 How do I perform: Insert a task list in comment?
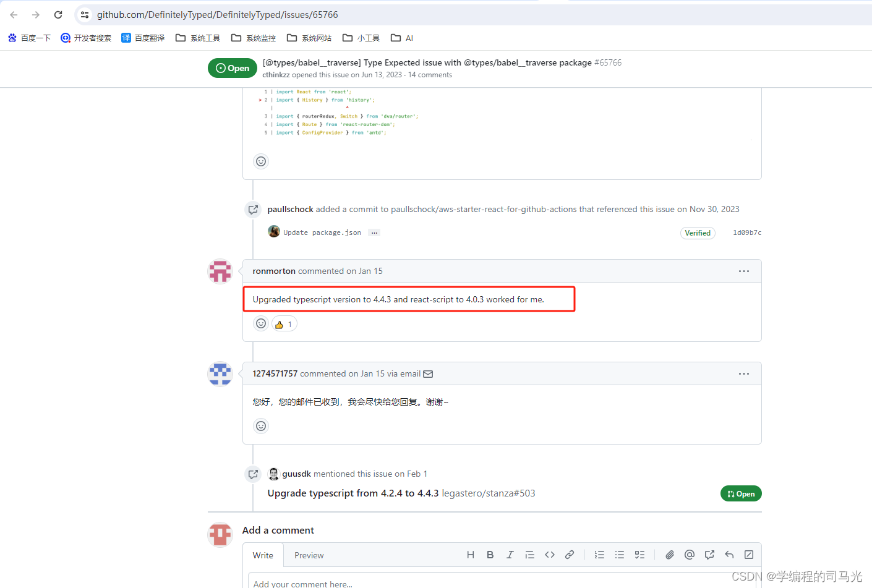point(639,555)
